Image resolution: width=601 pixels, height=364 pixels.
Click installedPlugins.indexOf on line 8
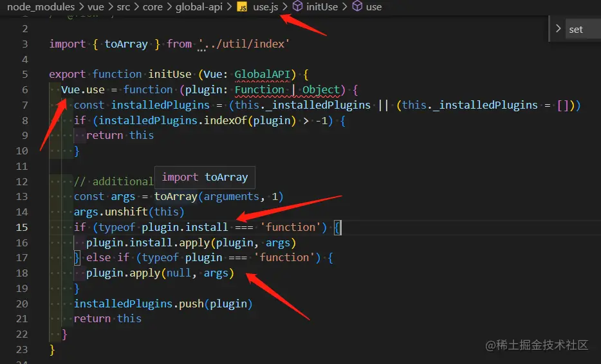[x=172, y=120]
